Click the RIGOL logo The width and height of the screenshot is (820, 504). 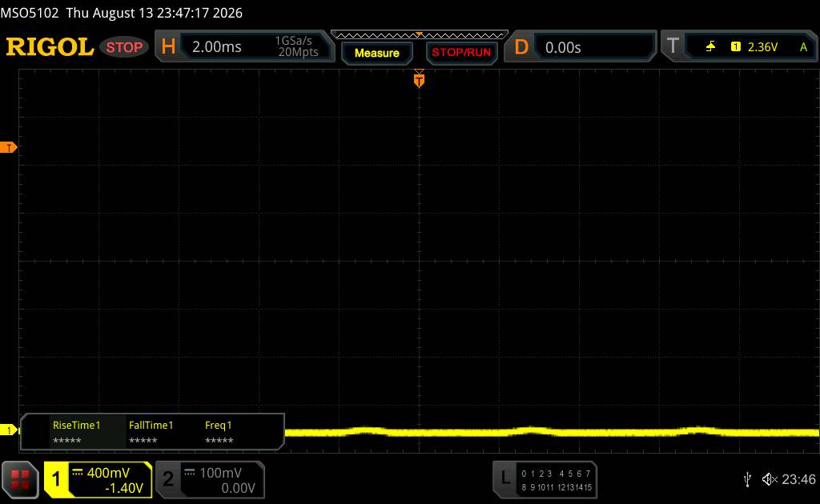tap(50, 47)
